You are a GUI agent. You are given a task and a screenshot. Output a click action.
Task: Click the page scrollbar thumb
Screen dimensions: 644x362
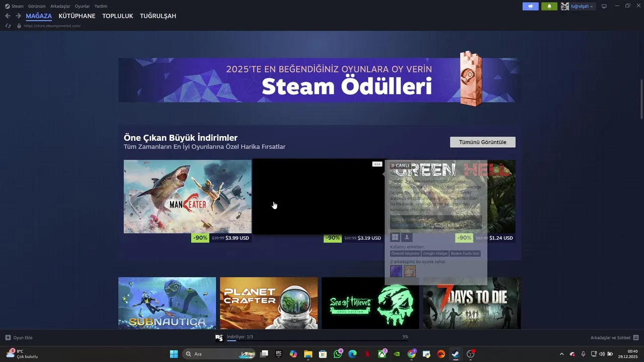[641, 99]
